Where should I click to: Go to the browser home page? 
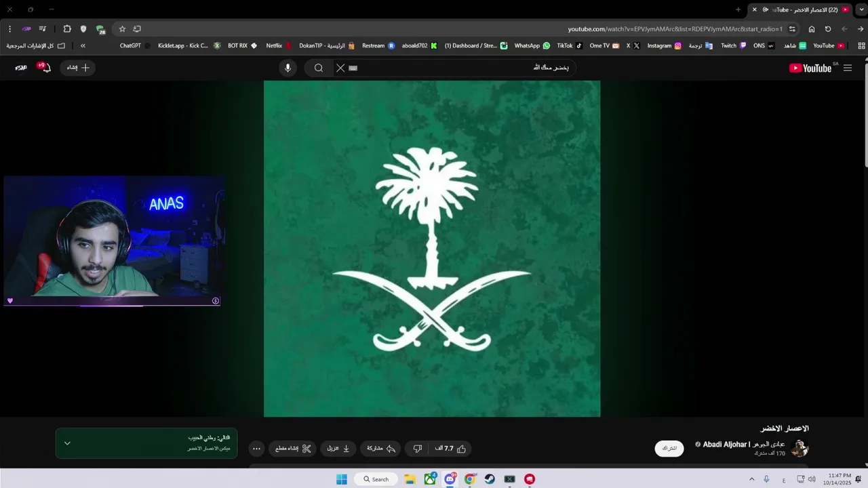[x=812, y=29]
